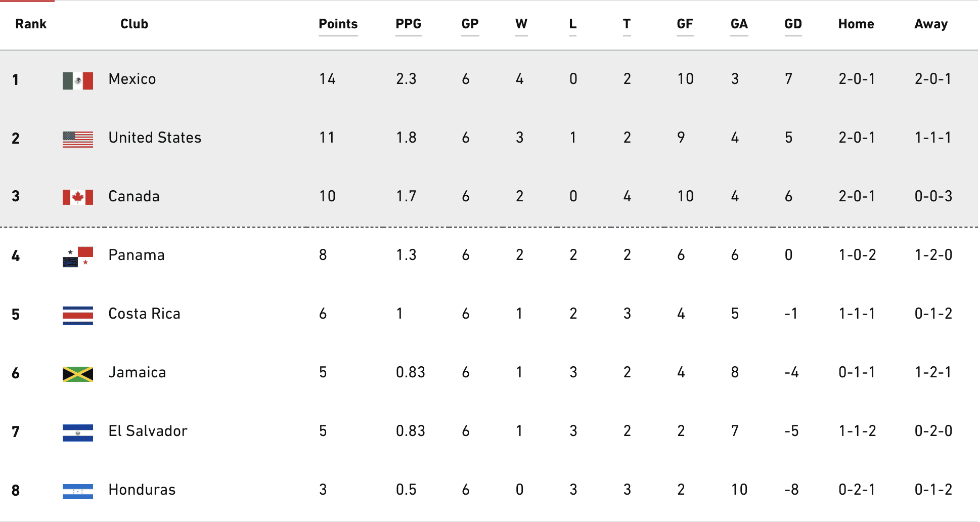
Task: Select the Canada flag icon
Action: 78,197
